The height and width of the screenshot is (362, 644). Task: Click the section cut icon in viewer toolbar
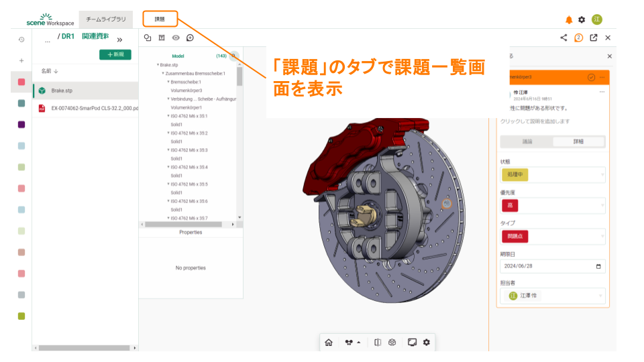coord(378,342)
